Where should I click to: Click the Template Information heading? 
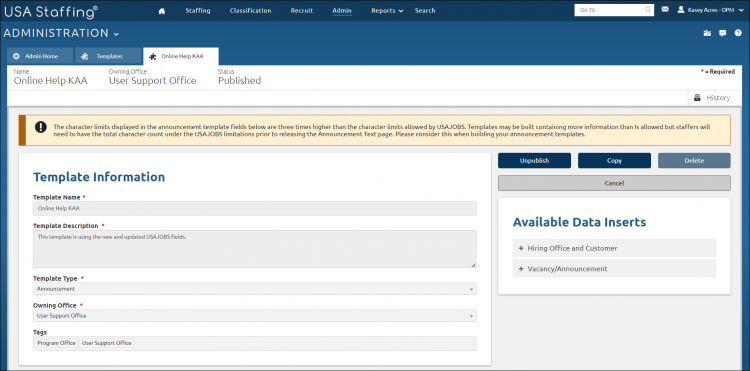click(99, 177)
